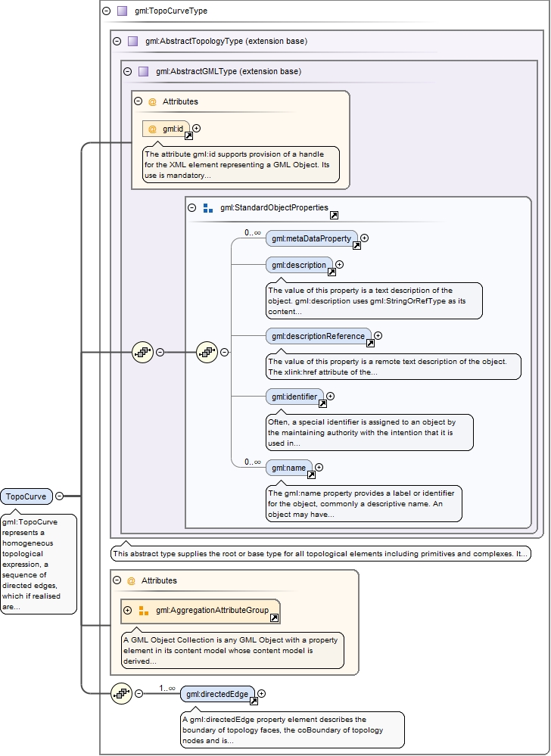Select the gml:id attribute node
Screen dimensions: 551x756
click(x=167, y=129)
